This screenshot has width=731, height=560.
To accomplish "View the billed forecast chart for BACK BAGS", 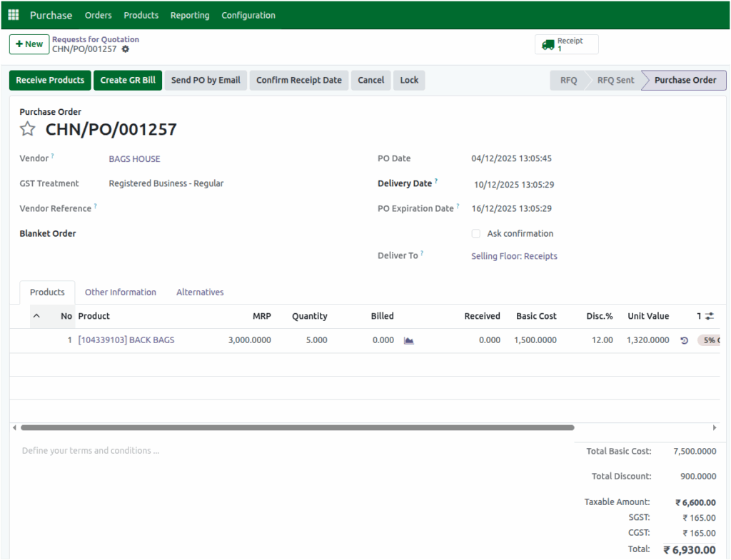I will [408, 340].
